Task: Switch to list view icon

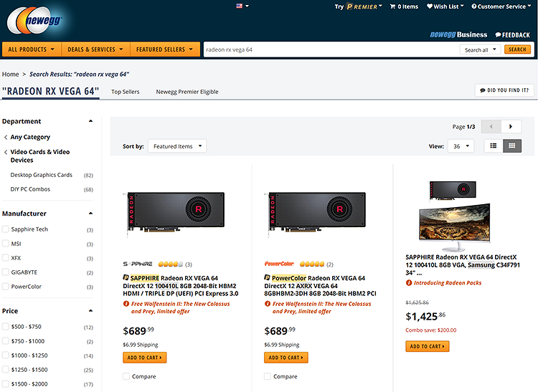Action: tap(494, 146)
